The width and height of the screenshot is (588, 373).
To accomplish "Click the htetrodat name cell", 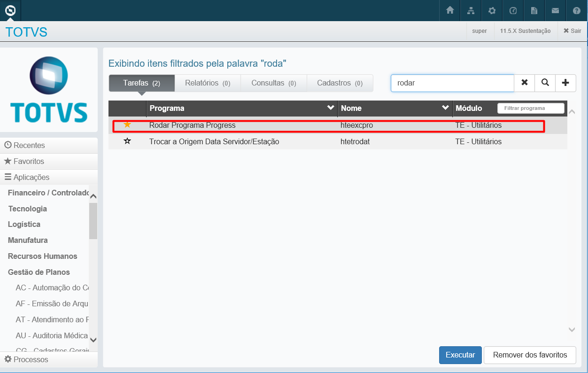I will [x=355, y=141].
